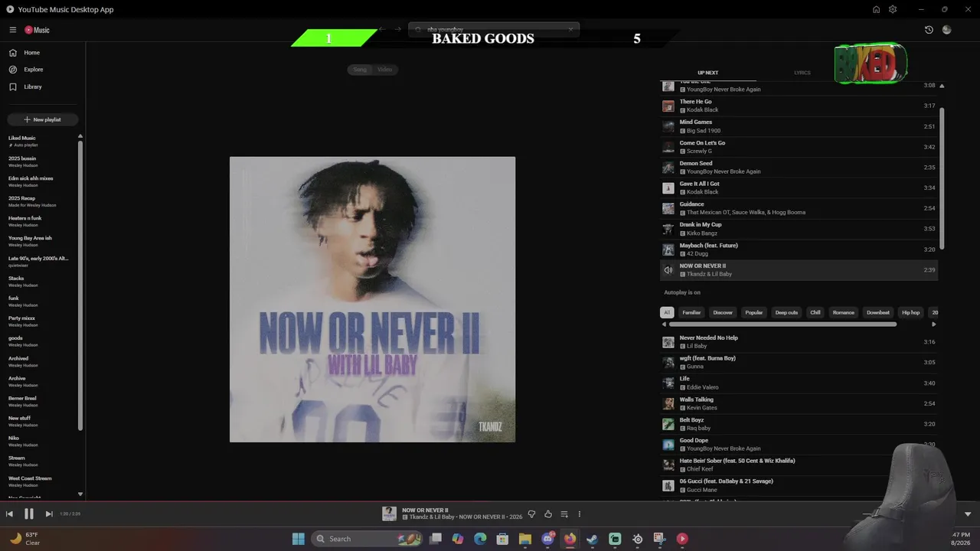This screenshot has width=980, height=551.
Task: Select the Familiar filter chip
Action: click(691, 312)
